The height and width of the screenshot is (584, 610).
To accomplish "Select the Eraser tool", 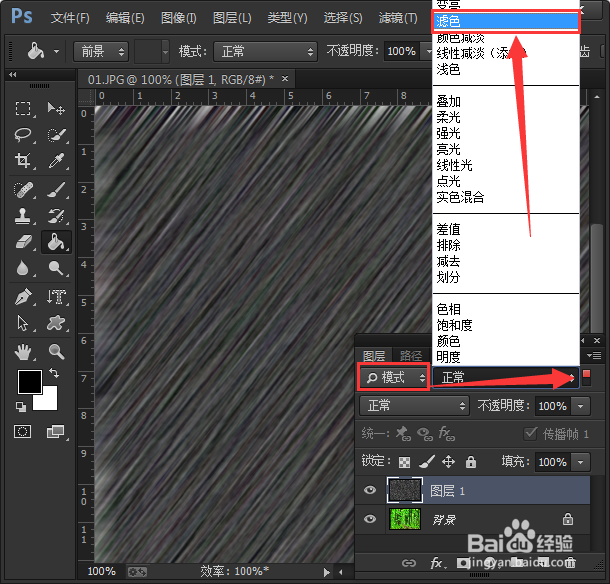I will pos(23,242).
